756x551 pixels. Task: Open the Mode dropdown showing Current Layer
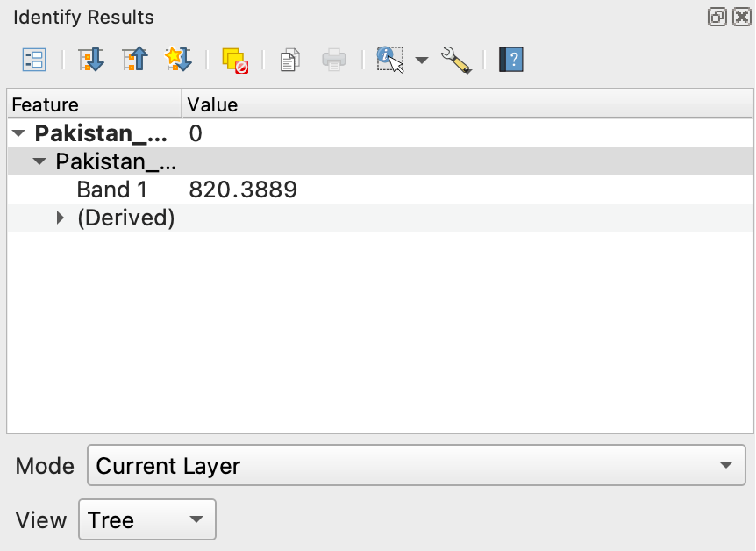(x=416, y=466)
